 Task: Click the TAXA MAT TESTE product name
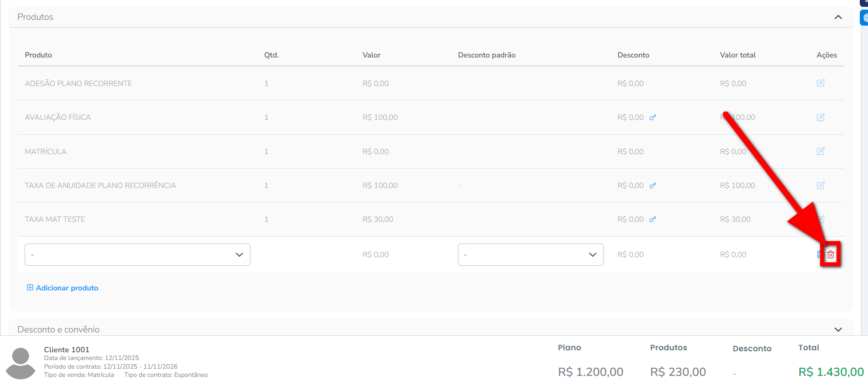[55, 219]
